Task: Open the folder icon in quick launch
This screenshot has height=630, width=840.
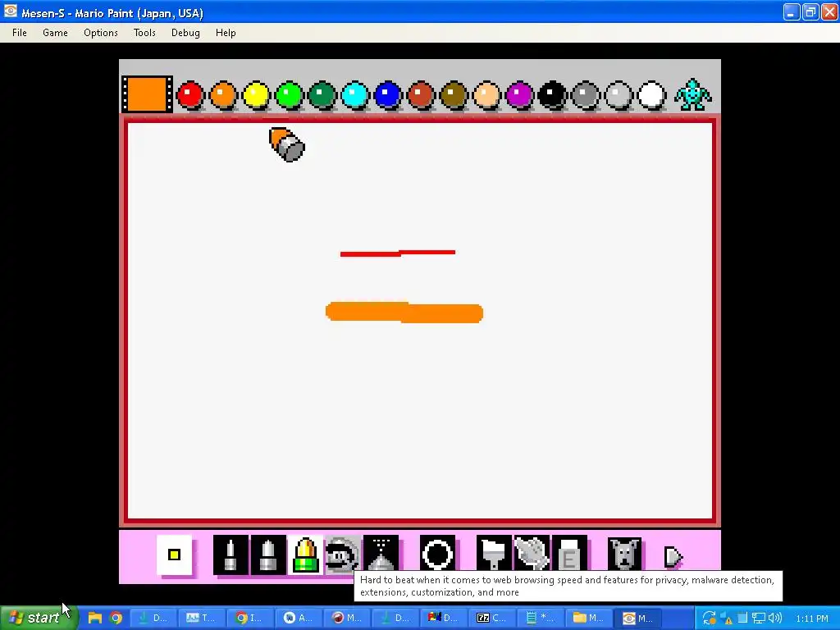Action: (x=95, y=618)
